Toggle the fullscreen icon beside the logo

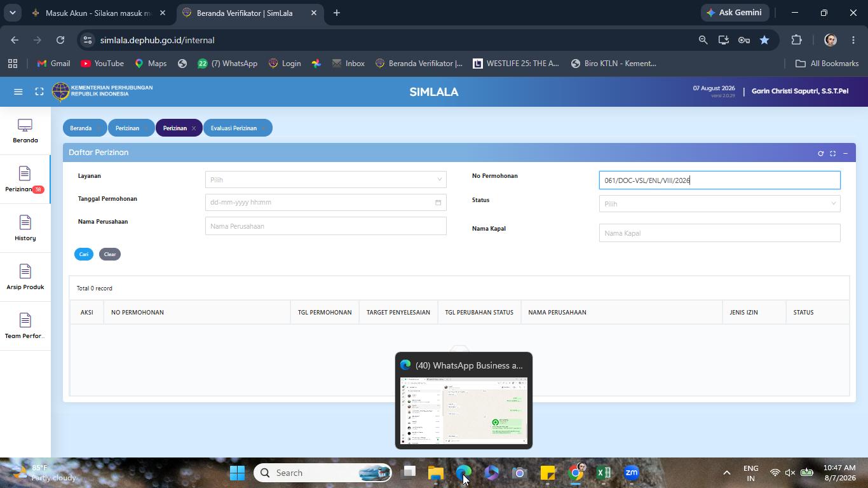(39, 91)
